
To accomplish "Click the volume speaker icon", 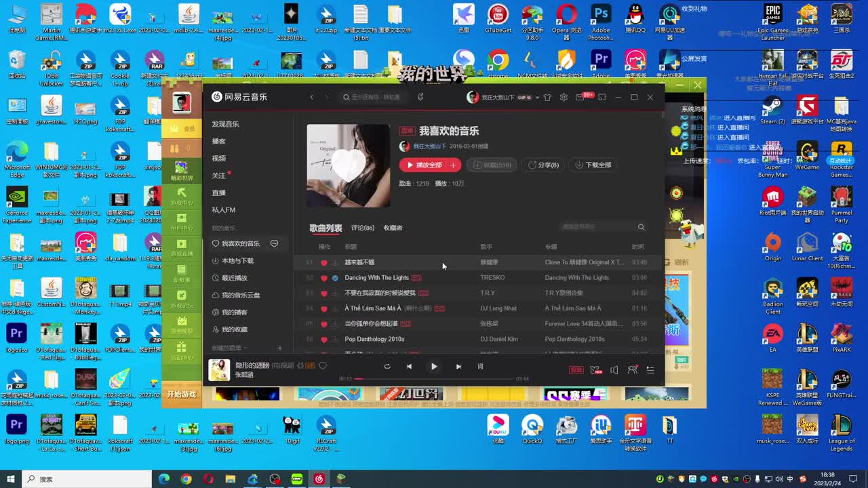I will [614, 370].
